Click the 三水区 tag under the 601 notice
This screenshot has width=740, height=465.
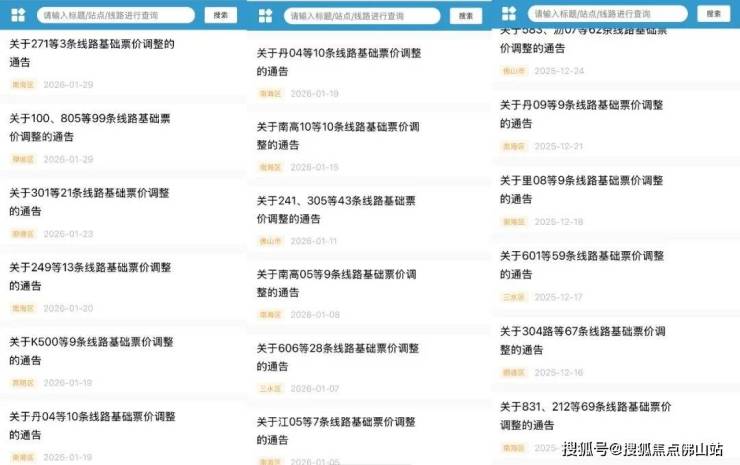pyautogui.click(x=514, y=297)
